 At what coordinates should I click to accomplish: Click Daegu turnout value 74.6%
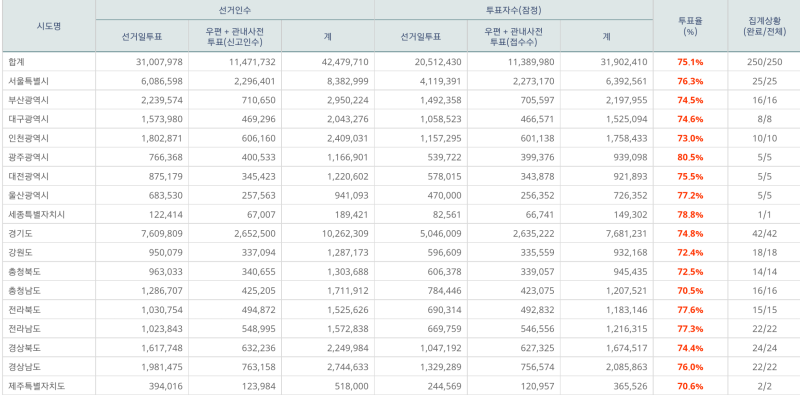click(690, 119)
